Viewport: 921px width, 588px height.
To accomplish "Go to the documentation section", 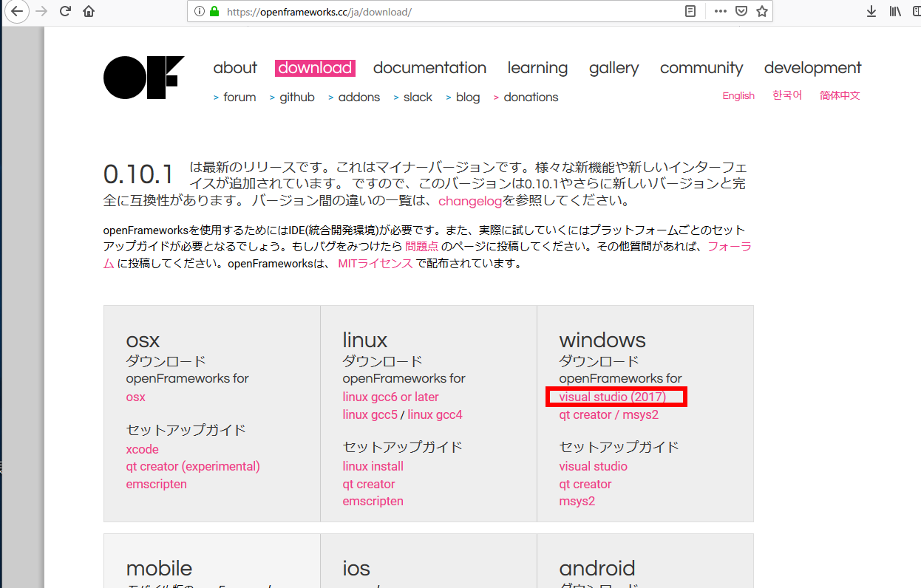I will coord(429,68).
